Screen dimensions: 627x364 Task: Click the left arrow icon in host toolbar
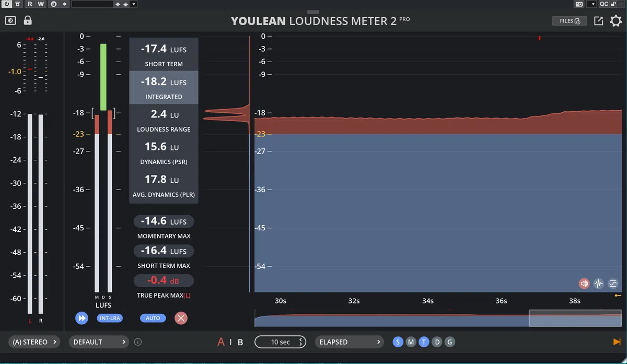[x=64, y=4]
